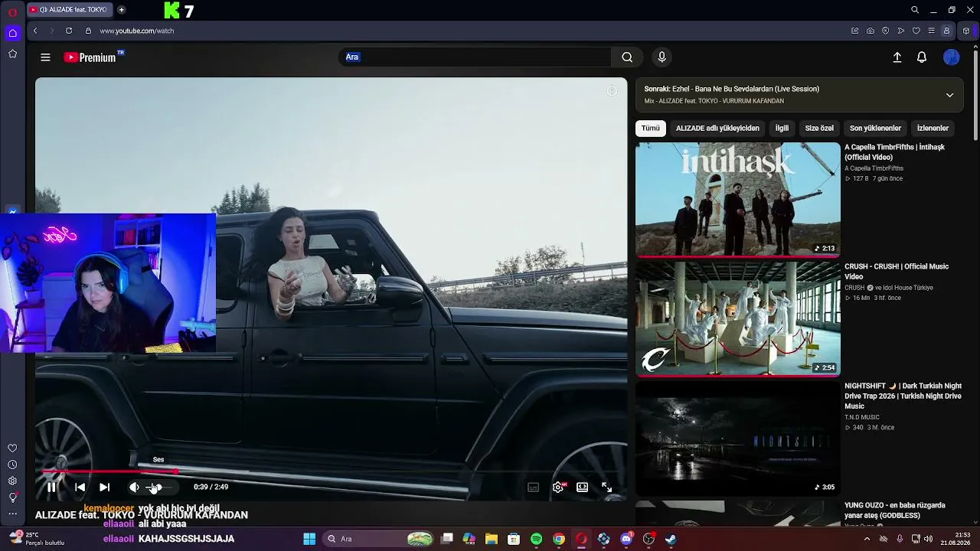The image size is (980, 551).
Task: Open a new browser tab with plus
Action: (121, 10)
